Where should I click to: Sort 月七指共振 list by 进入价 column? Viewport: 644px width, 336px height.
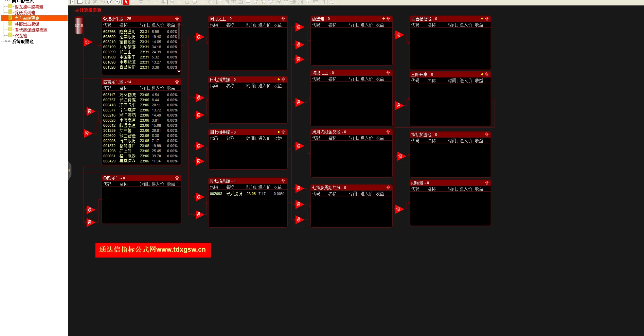pos(264,187)
